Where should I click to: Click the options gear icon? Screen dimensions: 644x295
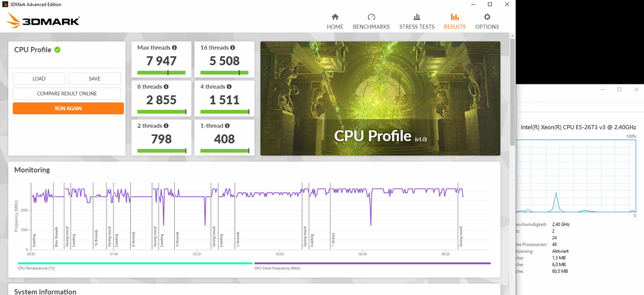click(487, 17)
